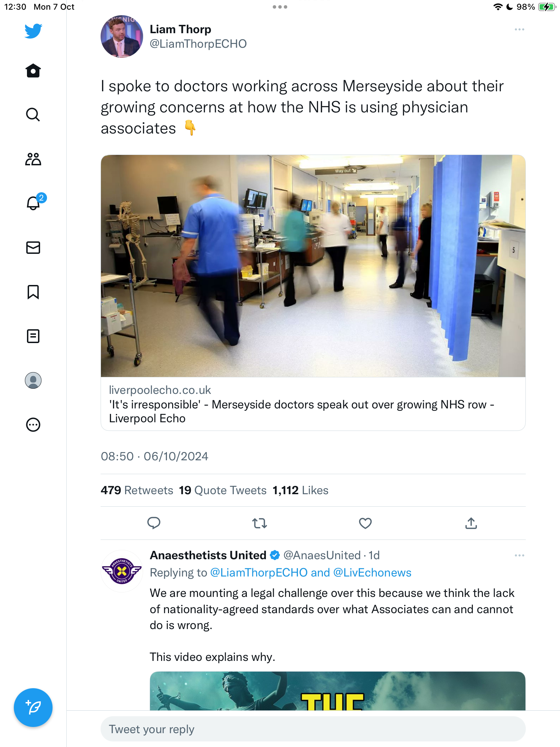Open the Messages envelope icon
Screen dimensions: 560x747
click(x=33, y=248)
